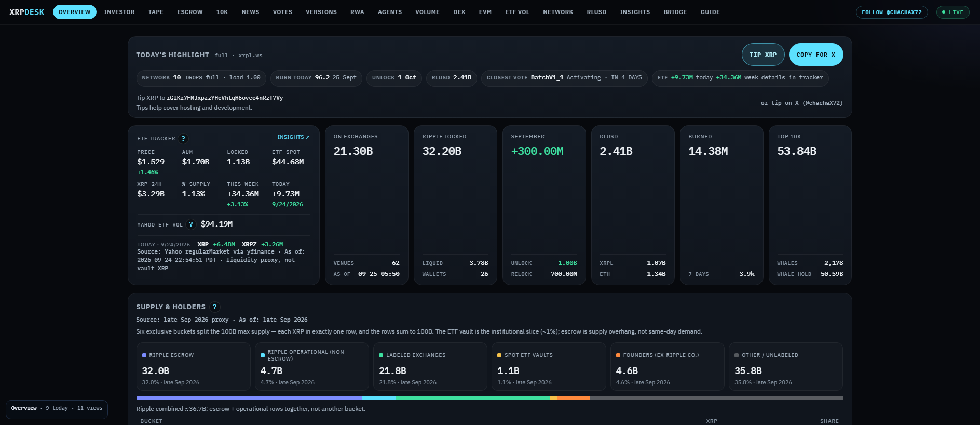The image size is (980, 425).
Task: Click the Unlock 1 Oct chip
Action: click(394, 78)
